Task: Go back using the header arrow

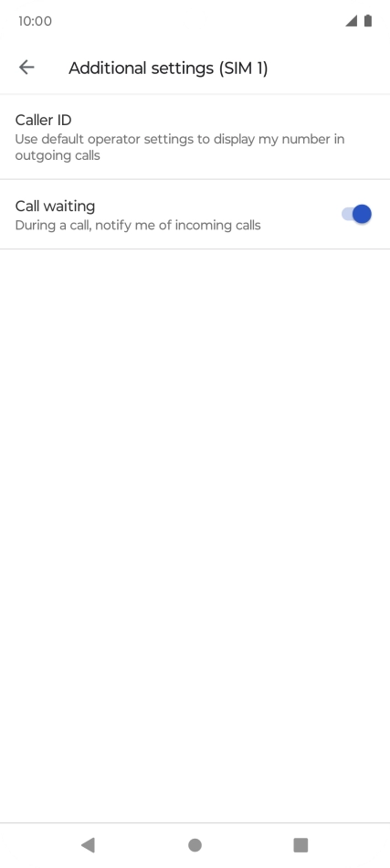Action: pyautogui.click(x=26, y=68)
